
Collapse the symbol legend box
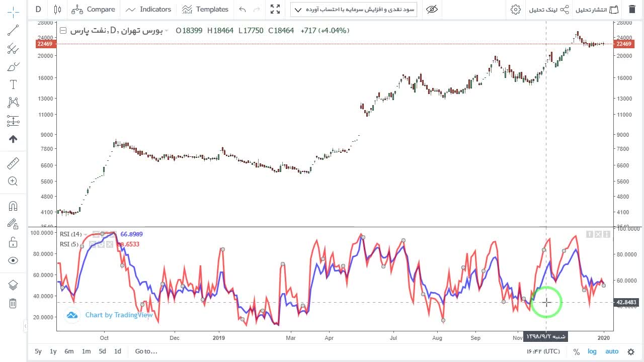[x=63, y=31]
